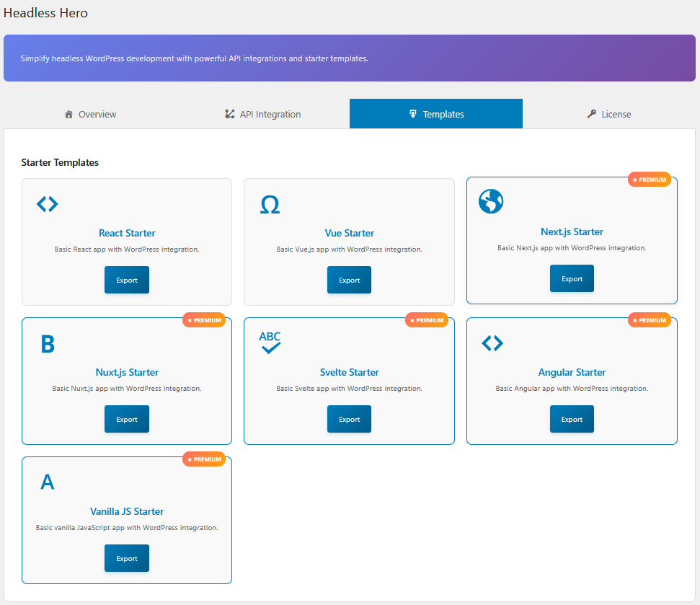Image resolution: width=700 pixels, height=605 pixels.
Task: Switch to the API Integration tab
Action: (x=263, y=114)
